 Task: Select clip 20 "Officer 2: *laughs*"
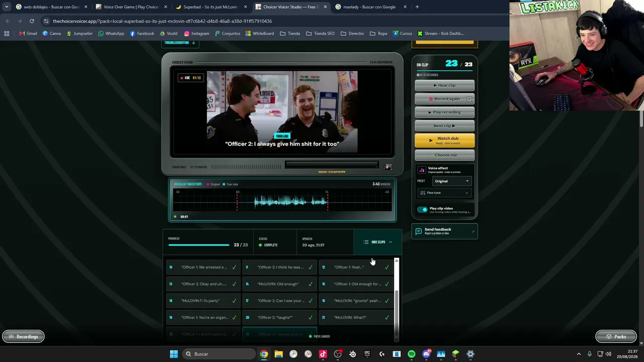[280, 317]
